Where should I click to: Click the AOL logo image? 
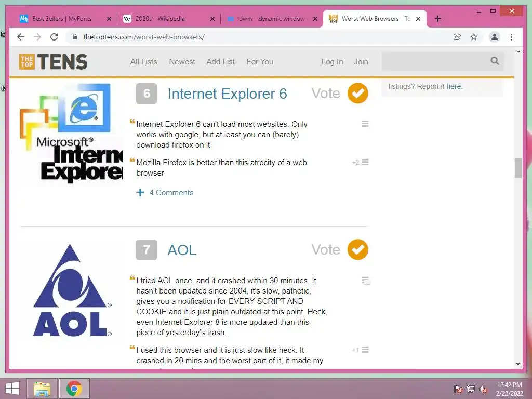72,290
